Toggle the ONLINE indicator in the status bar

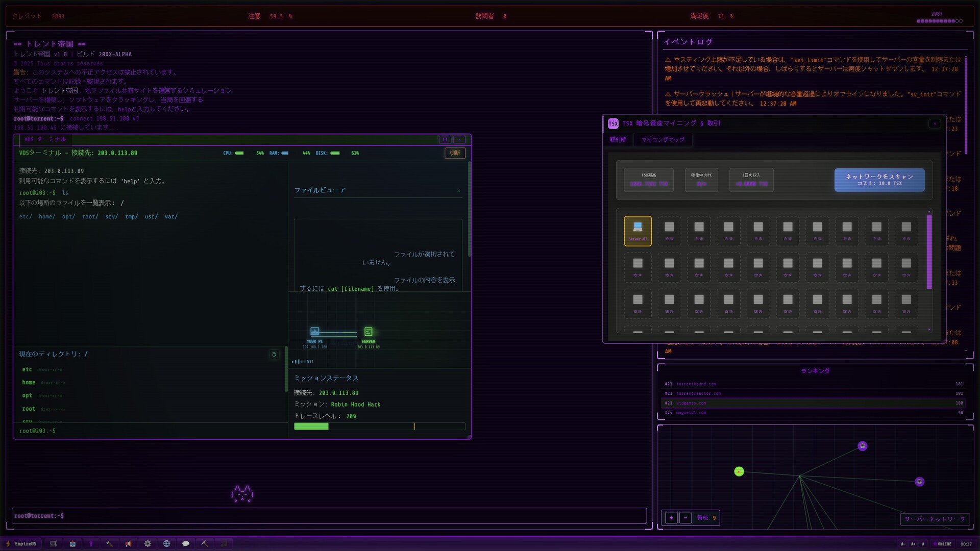point(942,543)
